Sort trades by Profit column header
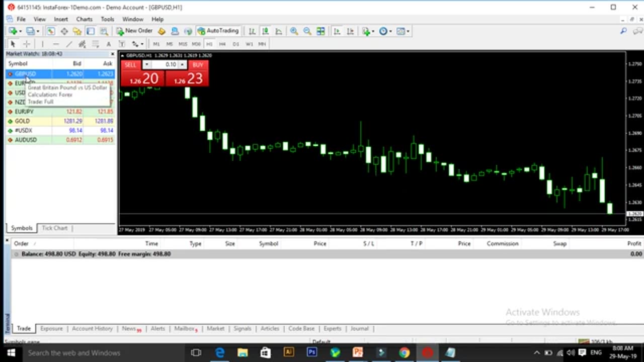This screenshot has height=362, width=644. point(633,243)
